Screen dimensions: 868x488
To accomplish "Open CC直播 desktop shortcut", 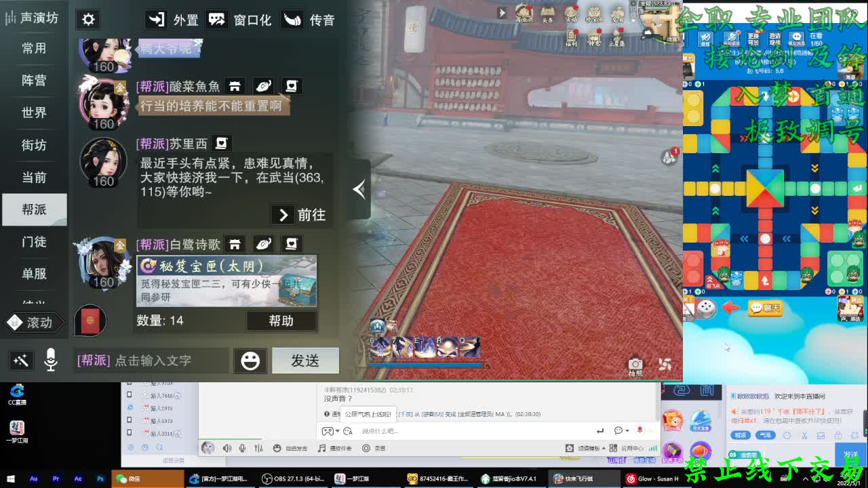I will point(17,395).
